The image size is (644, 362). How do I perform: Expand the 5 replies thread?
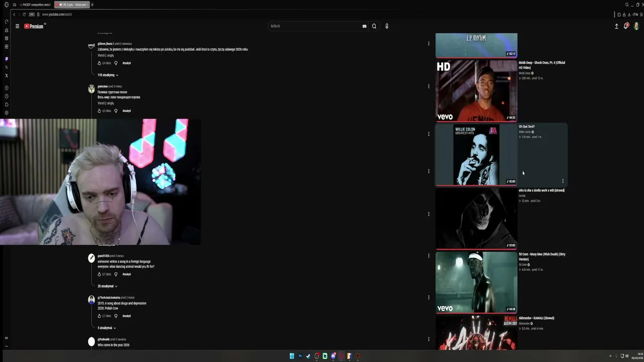pyautogui.click(x=107, y=328)
